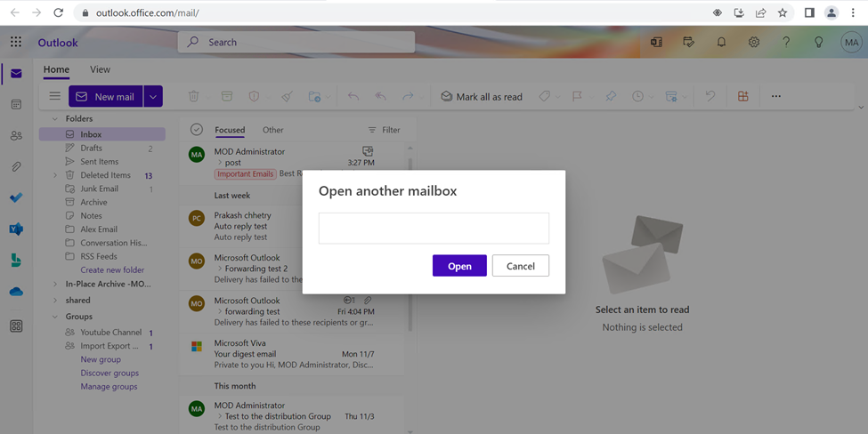Expand the 'Forwarding test 2' conversation chevron
Screen dimensions: 868x434
click(220, 269)
